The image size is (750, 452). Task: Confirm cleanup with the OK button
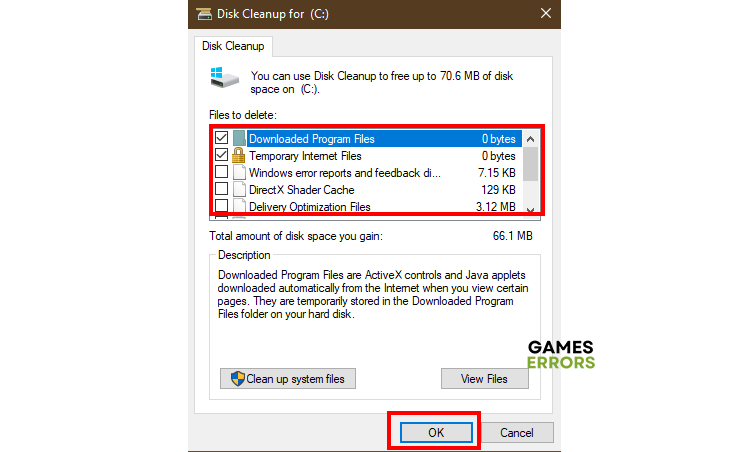click(x=436, y=433)
